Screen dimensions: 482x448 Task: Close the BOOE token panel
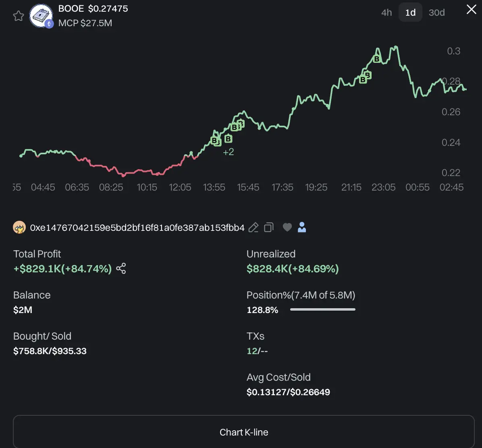click(x=471, y=10)
